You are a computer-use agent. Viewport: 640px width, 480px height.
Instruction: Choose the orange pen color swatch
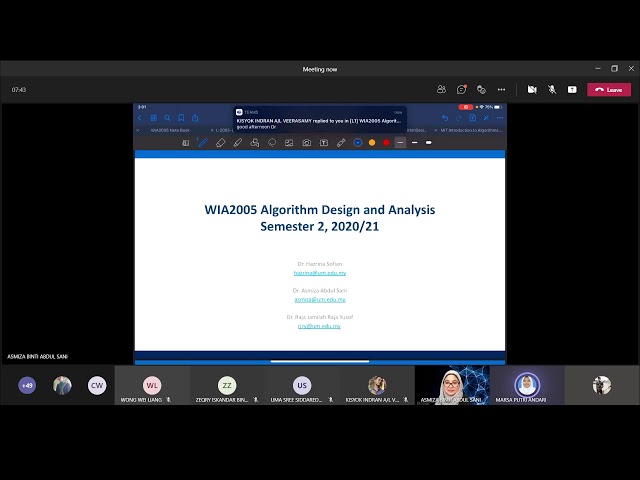coord(372,142)
